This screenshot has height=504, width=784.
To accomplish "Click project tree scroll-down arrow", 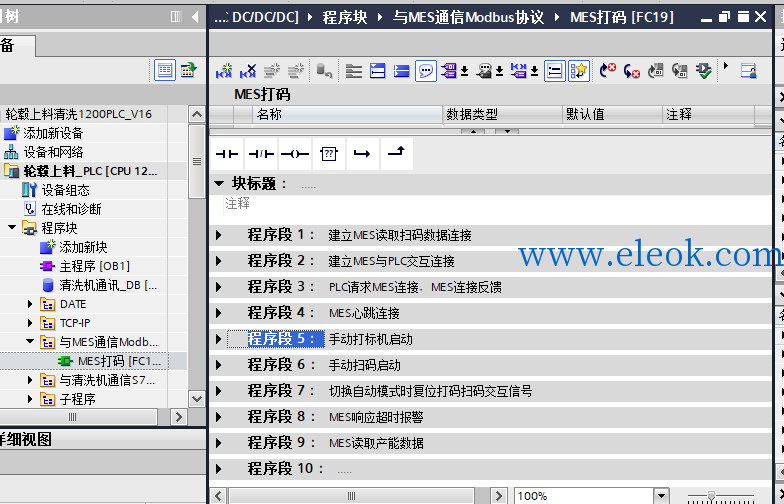I will coord(196,398).
